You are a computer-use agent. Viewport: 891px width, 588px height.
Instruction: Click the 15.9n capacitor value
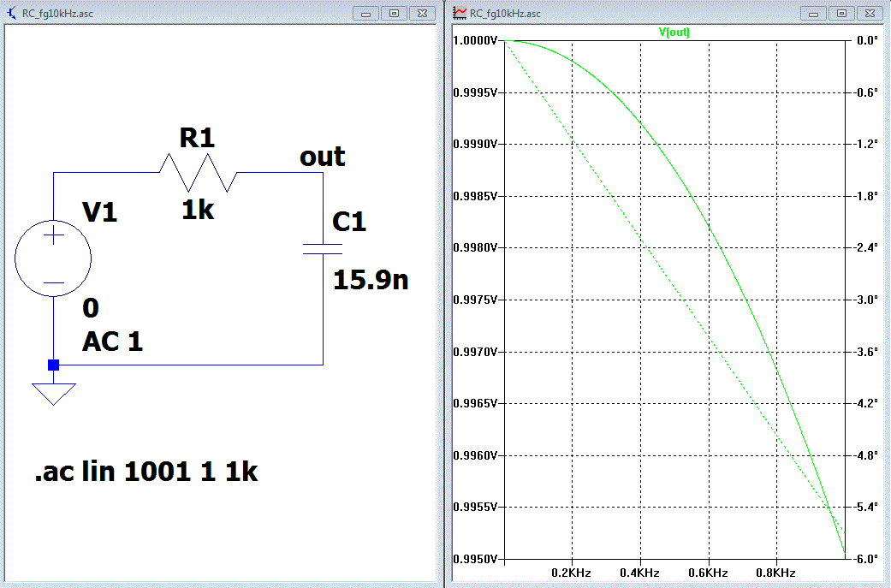[x=371, y=280]
